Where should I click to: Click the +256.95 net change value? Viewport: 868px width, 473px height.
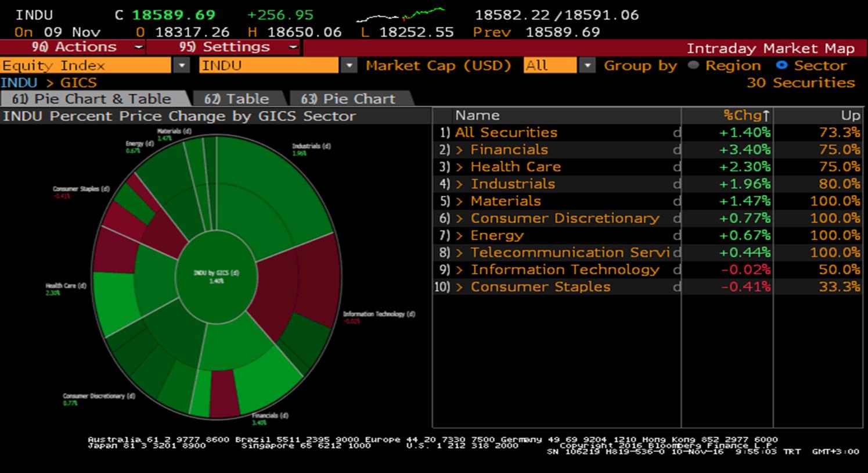[x=280, y=15]
